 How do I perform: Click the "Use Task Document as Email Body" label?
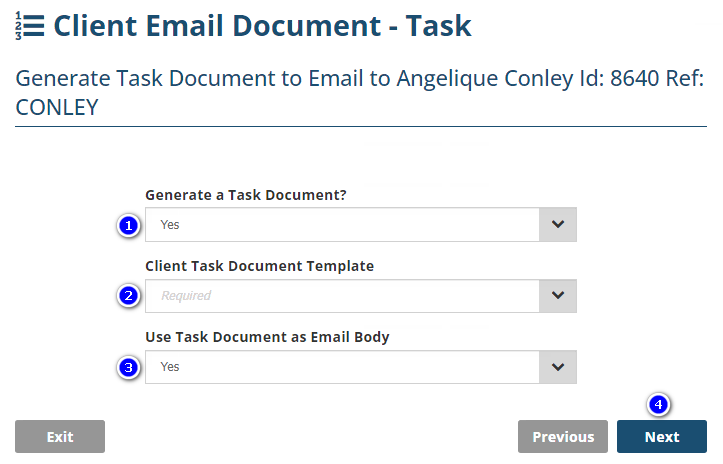(267, 337)
